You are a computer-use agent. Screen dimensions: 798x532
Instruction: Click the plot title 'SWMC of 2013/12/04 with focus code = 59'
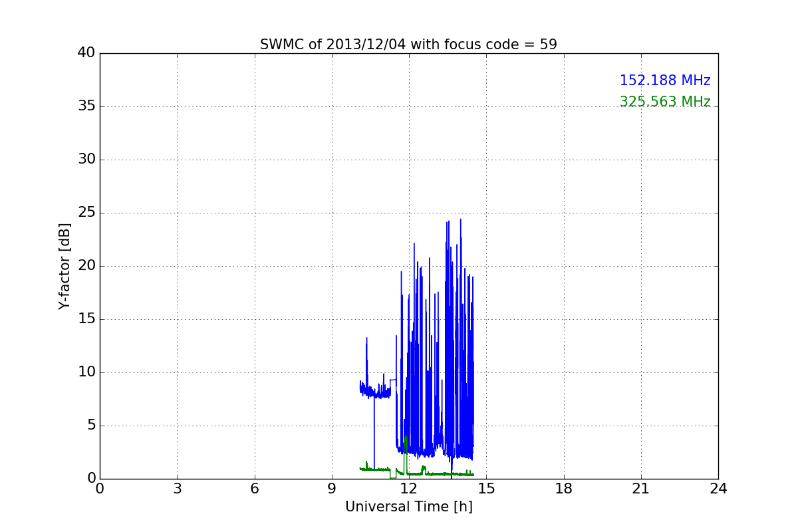click(x=408, y=45)
